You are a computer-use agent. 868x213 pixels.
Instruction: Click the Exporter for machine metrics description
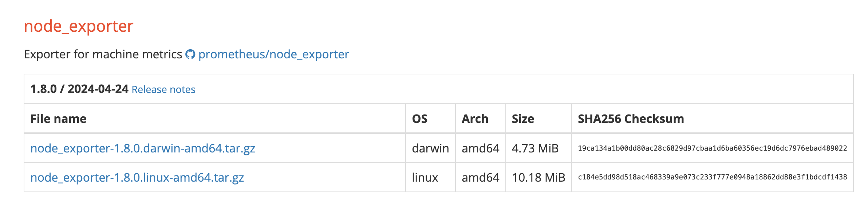coord(103,54)
